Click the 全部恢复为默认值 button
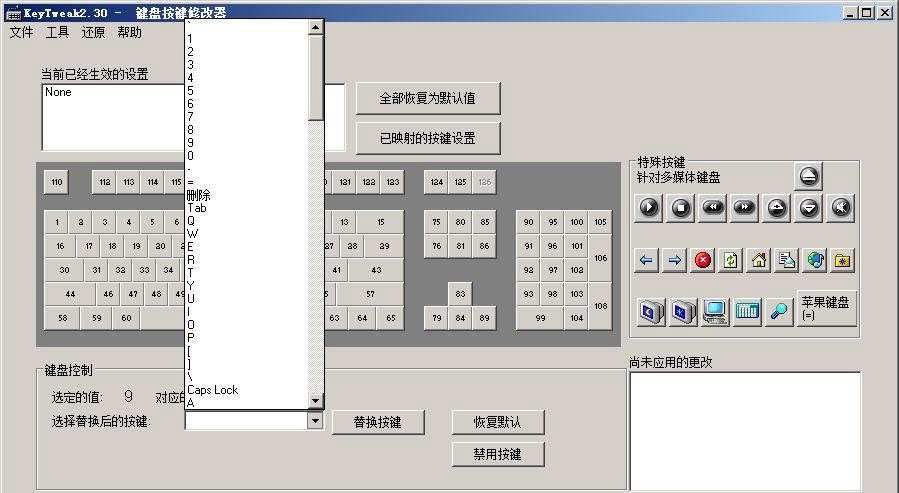The image size is (899, 493). (428, 99)
